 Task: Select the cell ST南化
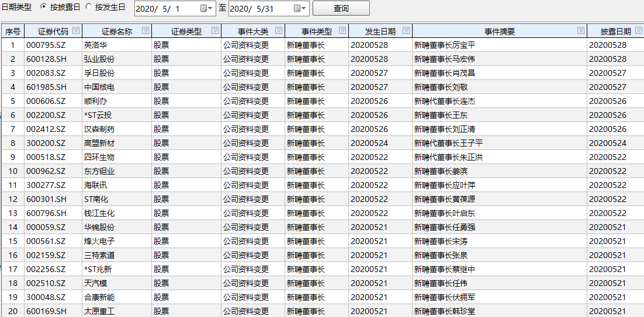click(x=117, y=199)
